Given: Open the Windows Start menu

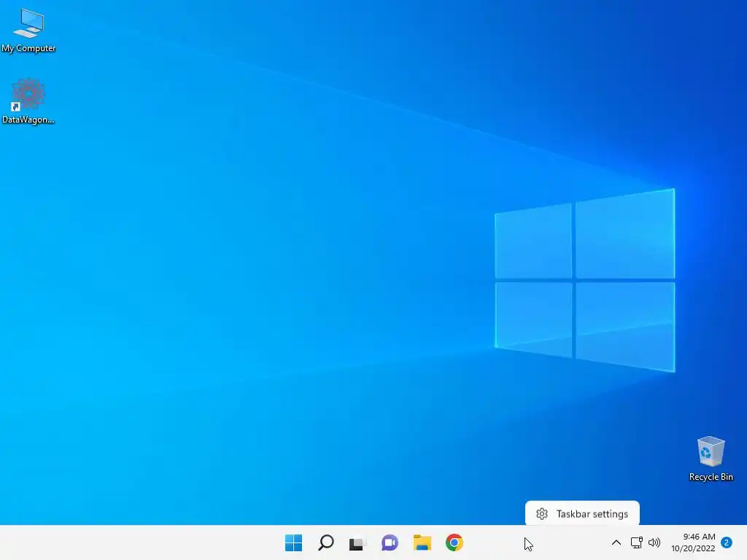Looking at the screenshot, I should pos(293,542).
